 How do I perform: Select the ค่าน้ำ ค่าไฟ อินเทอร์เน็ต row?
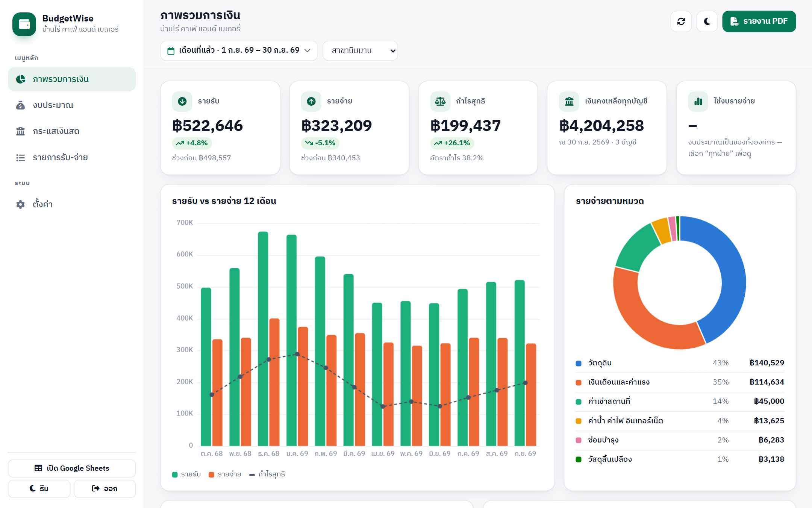pyautogui.click(x=680, y=421)
